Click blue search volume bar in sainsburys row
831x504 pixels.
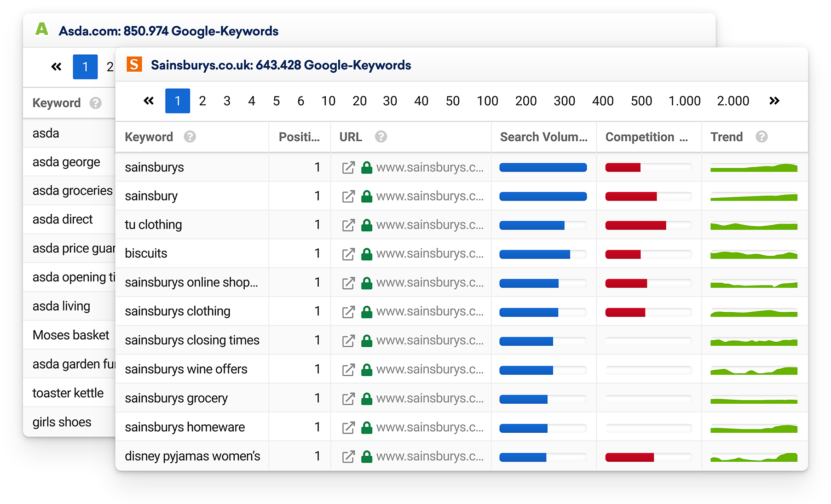pos(543,167)
